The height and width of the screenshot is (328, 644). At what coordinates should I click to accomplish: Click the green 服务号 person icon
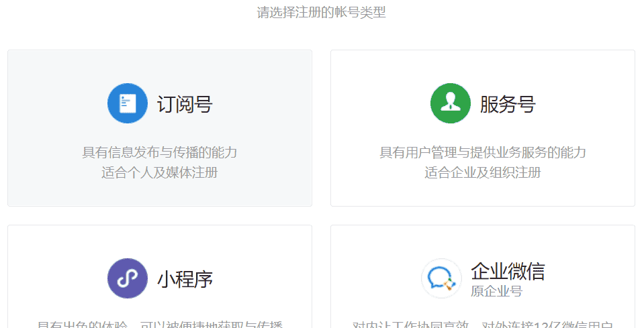click(451, 103)
